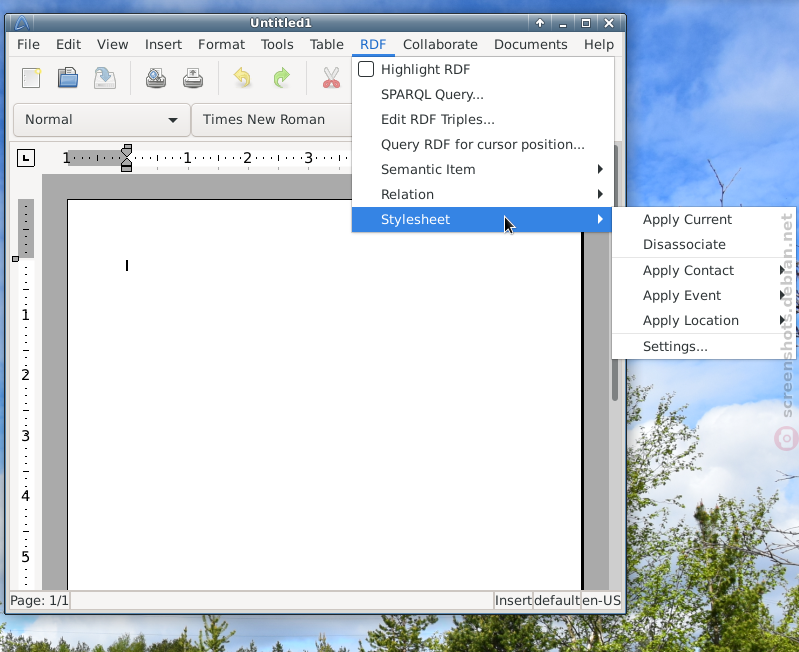Screen dimensions: 799x652
Task: Open the Tools menu
Action: (277, 44)
